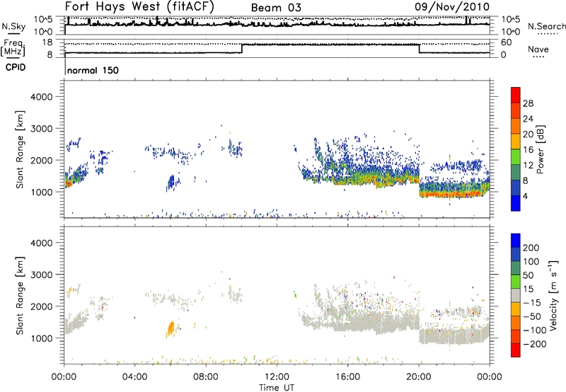The height and width of the screenshot is (392, 566).
Task: Select the "12:00" time tick label
Action: 277,377
